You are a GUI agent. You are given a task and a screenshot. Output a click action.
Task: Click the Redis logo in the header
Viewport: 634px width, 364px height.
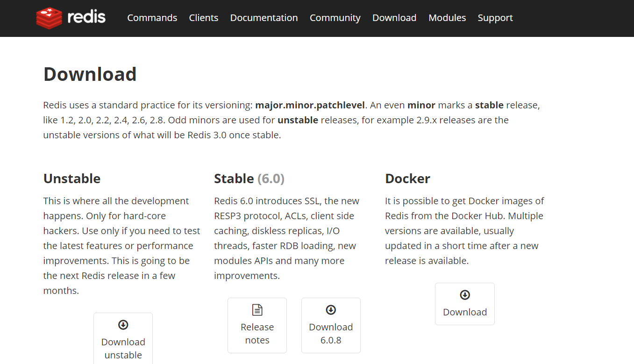coord(71,18)
